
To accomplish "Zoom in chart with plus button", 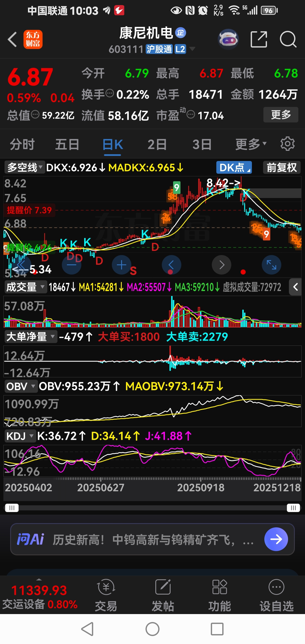I will click(121, 265).
